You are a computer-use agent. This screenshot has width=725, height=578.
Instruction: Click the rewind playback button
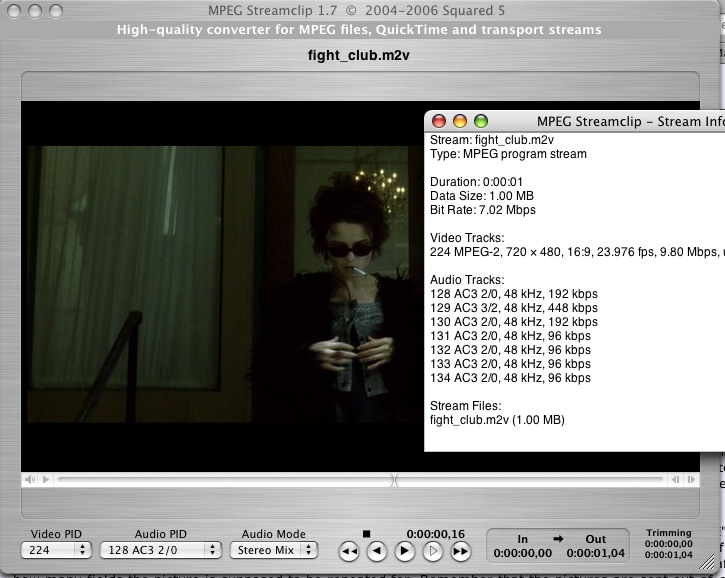pos(349,551)
